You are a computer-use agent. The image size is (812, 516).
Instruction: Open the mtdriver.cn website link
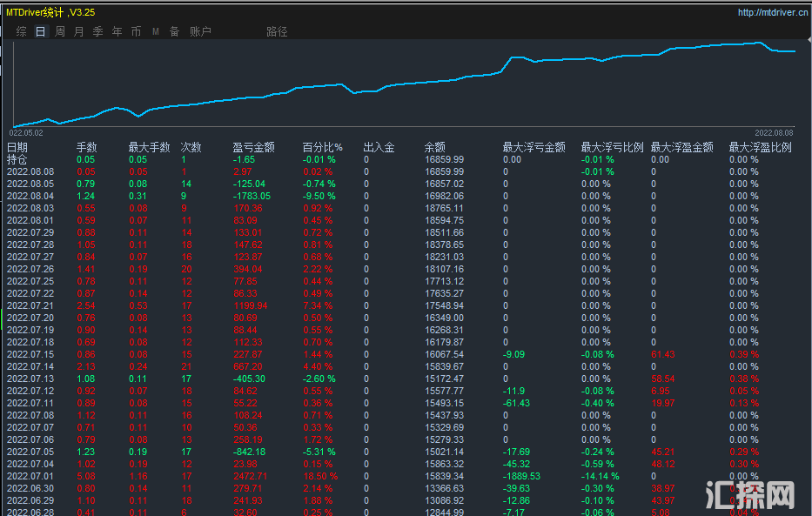[772, 12]
